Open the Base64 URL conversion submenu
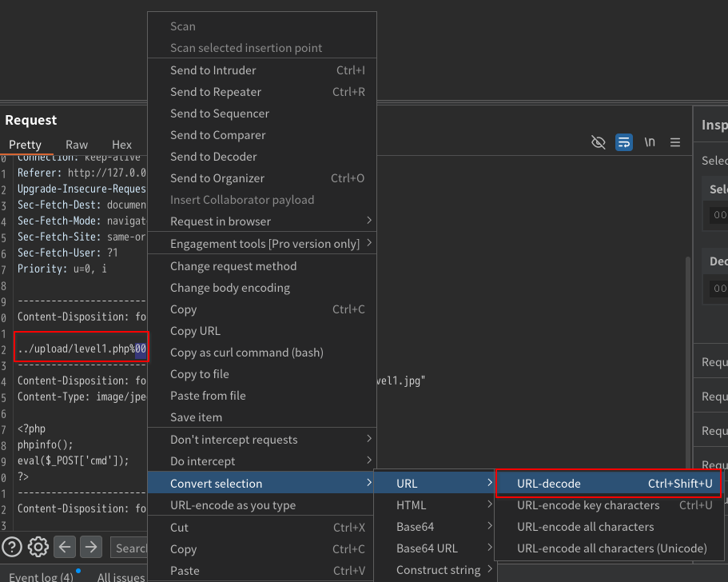This screenshot has width=728, height=582. tap(434, 548)
